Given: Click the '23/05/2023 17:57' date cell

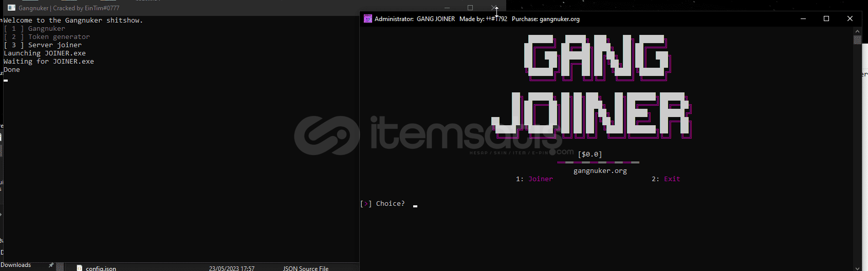Looking at the screenshot, I should 231,268.
